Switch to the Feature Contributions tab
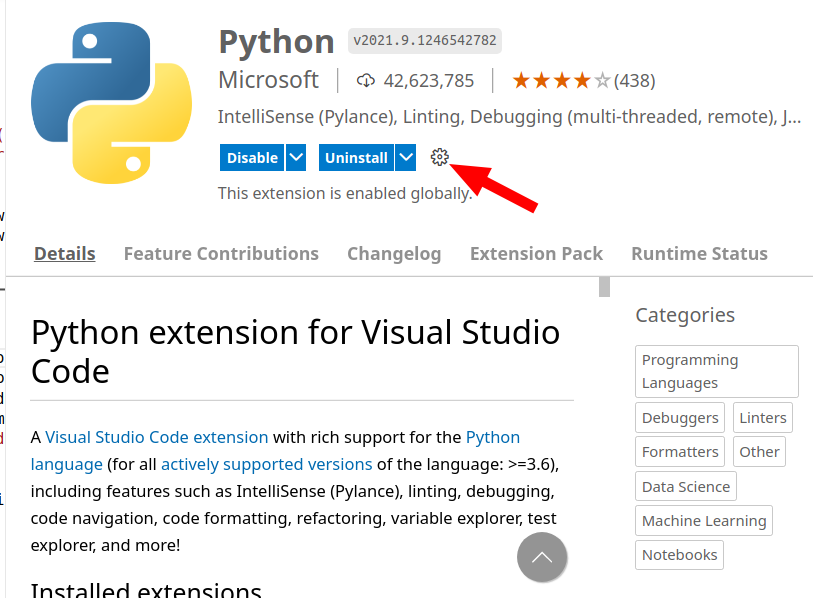Viewport: 813px width, 598px height. pos(221,254)
